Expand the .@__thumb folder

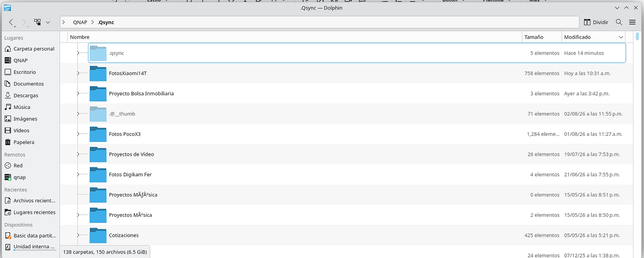pyautogui.click(x=78, y=114)
